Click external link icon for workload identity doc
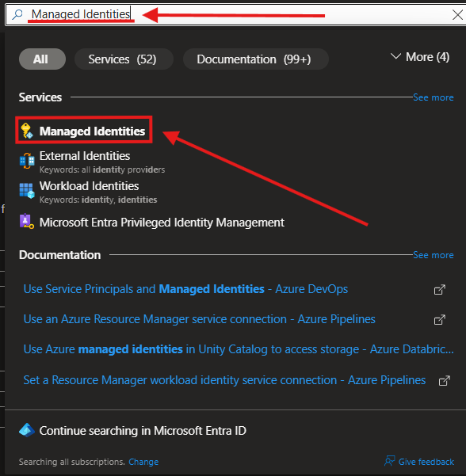 (444, 381)
